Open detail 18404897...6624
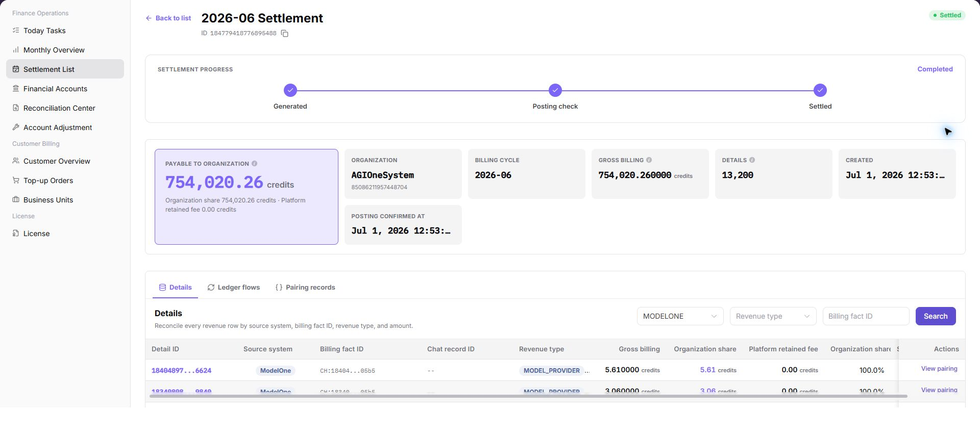Image resolution: width=980 pixels, height=437 pixels. [181, 371]
